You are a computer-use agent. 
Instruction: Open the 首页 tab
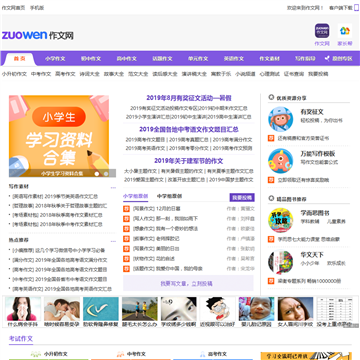click(19, 59)
